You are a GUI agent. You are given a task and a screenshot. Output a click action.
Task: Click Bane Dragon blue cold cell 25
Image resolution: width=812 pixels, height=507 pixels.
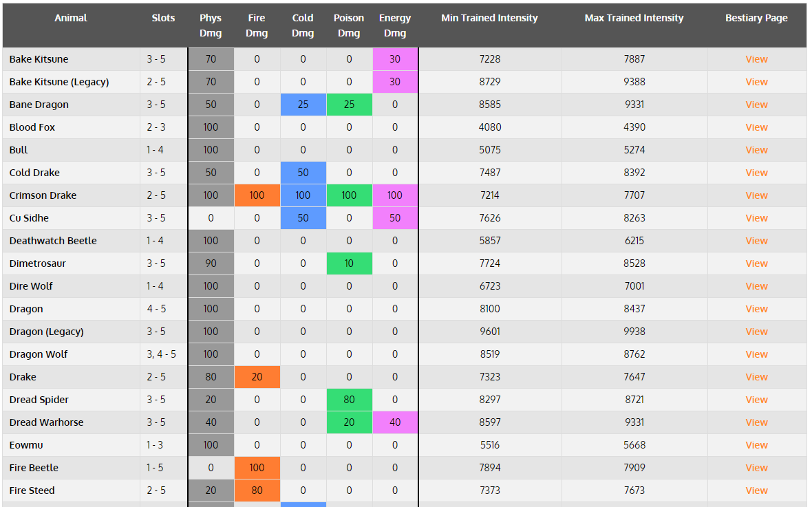(303, 105)
